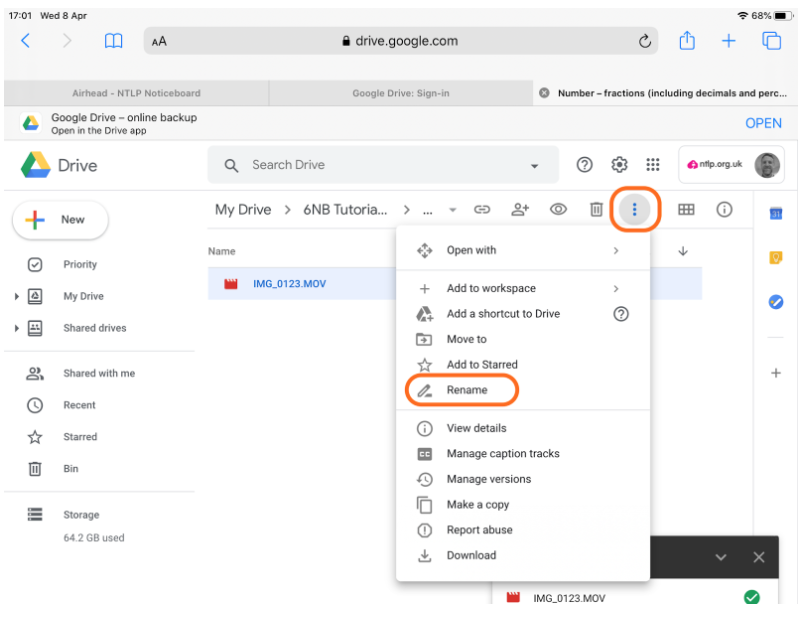
Task: Open Safari bookmarks book icon
Action: (113, 41)
